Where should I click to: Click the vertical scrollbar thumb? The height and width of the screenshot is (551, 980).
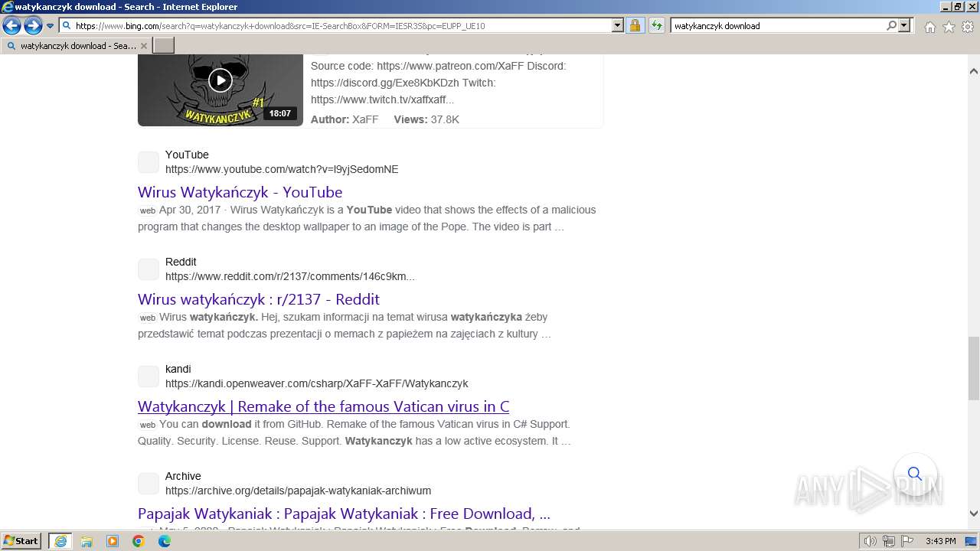pyautogui.click(x=973, y=368)
